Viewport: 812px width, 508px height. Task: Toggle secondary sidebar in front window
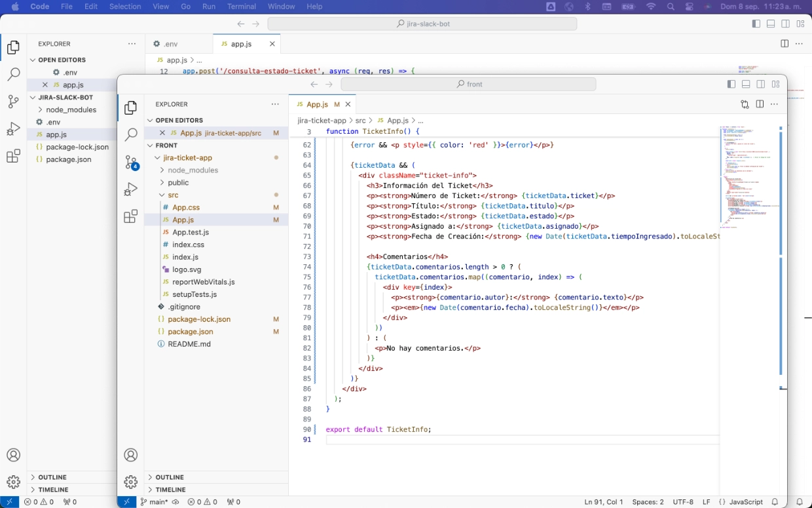coord(761,85)
